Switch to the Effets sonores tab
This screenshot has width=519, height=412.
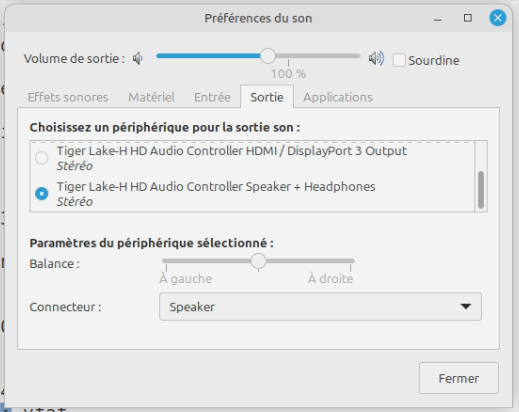click(x=68, y=97)
